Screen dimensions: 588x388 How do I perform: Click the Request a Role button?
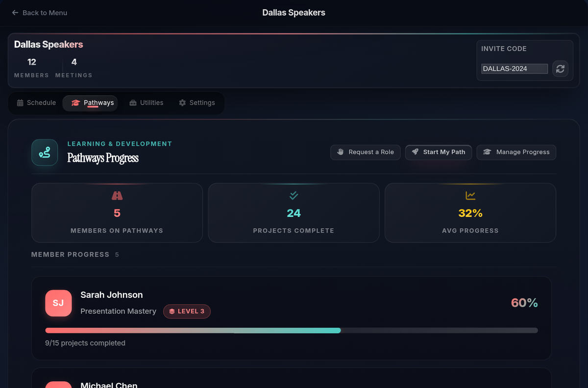[366, 152]
